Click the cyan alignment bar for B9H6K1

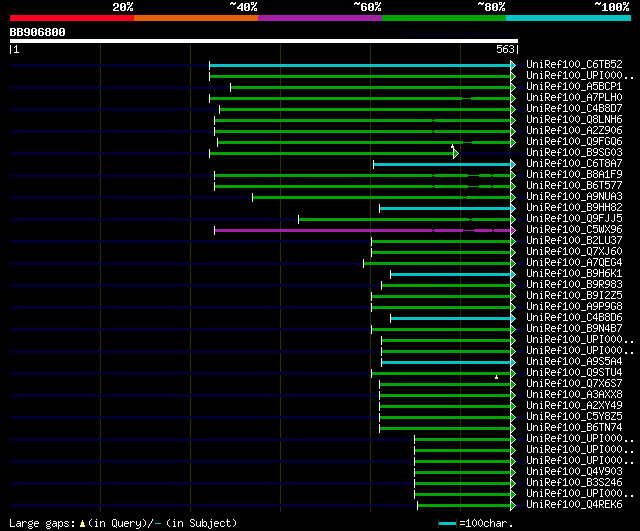tap(451, 275)
